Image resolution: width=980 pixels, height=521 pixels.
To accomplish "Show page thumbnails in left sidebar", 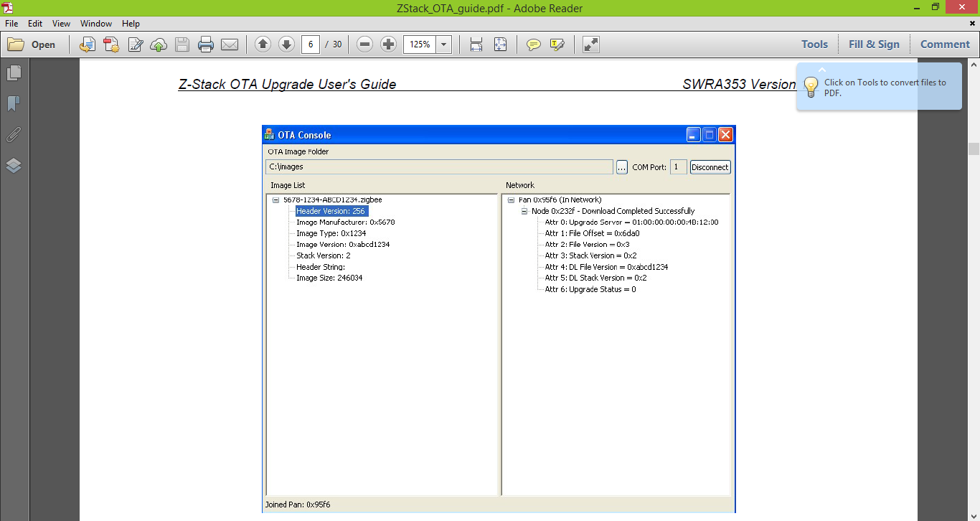I will click(14, 73).
